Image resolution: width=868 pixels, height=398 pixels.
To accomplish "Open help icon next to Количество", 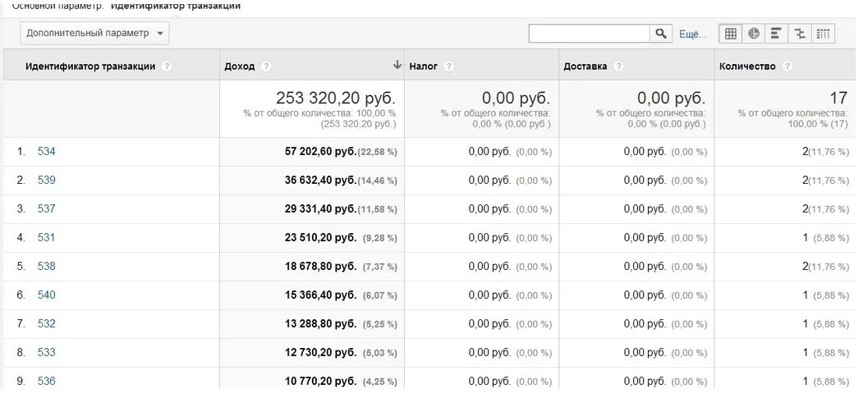I will pyautogui.click(x=788, y=66).
